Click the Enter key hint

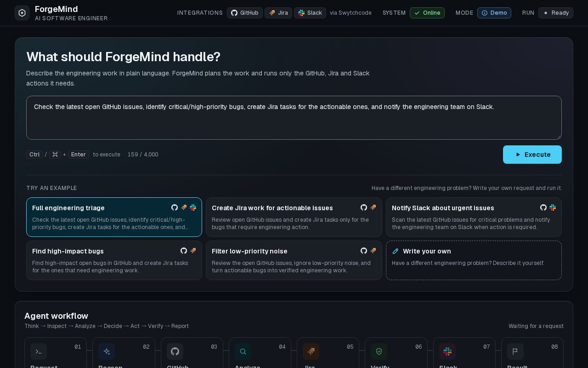point(78,155)
